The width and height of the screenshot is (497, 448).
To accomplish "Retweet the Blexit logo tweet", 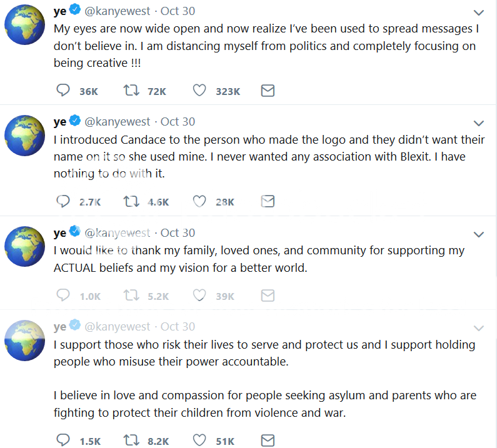I will (131, 201).
